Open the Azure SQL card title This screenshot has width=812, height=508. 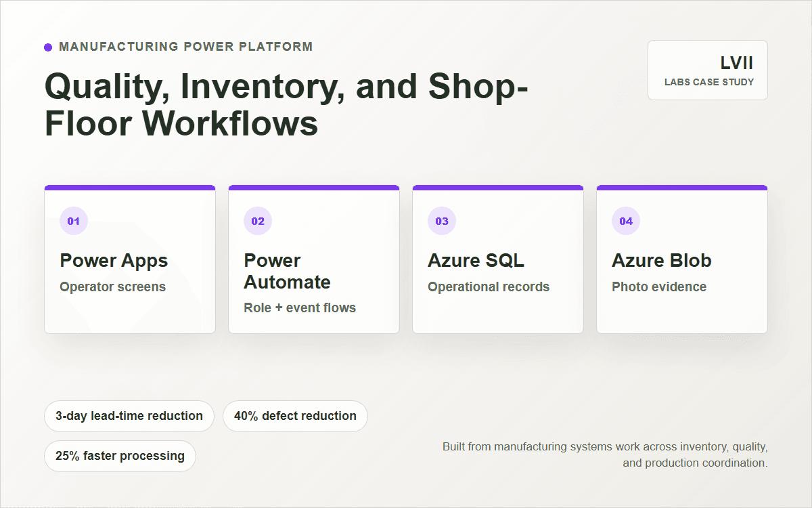(476, 261)
